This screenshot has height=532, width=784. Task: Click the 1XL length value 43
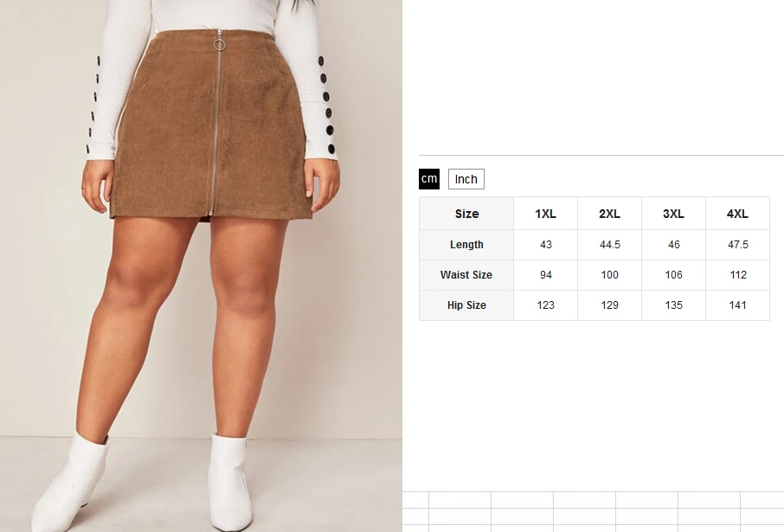pos(545,245)
